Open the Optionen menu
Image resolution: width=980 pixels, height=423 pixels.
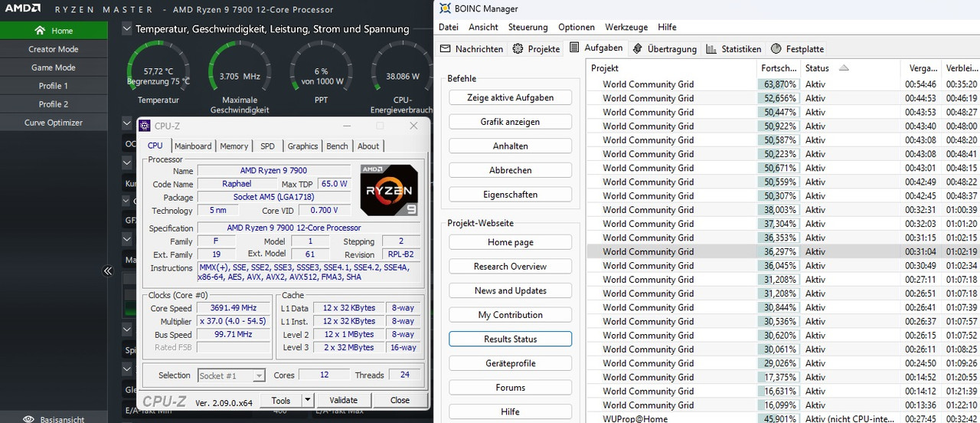577,27
